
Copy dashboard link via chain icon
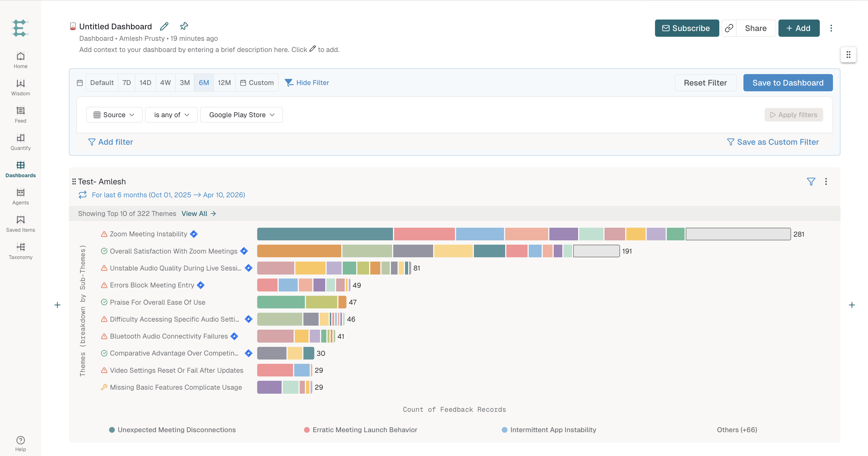pyautogui.click(x=729, y=28)
